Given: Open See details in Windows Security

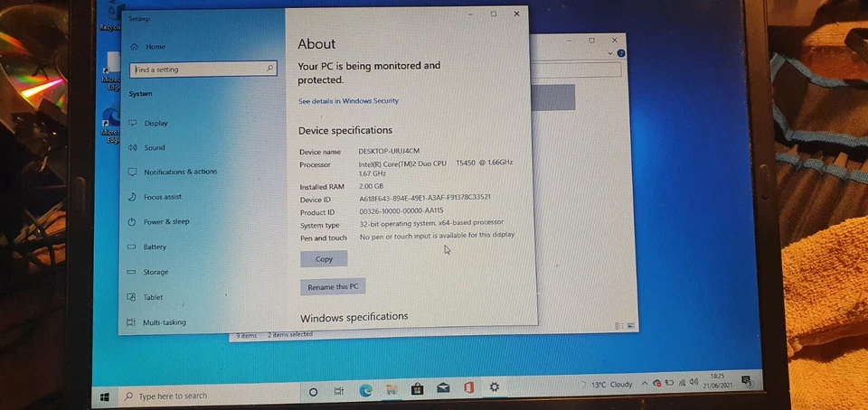Looking at the screenshot, I should pyautogui.click(x=348, y=101).
